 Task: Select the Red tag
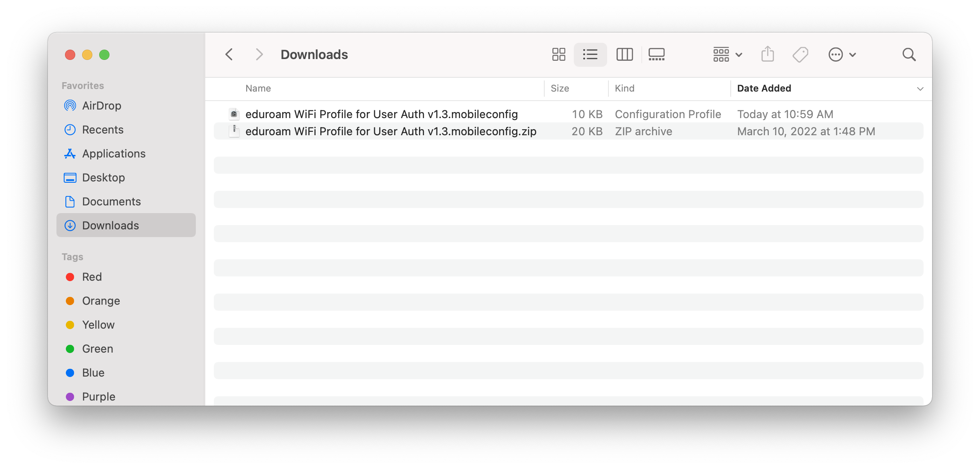[92, 277]
